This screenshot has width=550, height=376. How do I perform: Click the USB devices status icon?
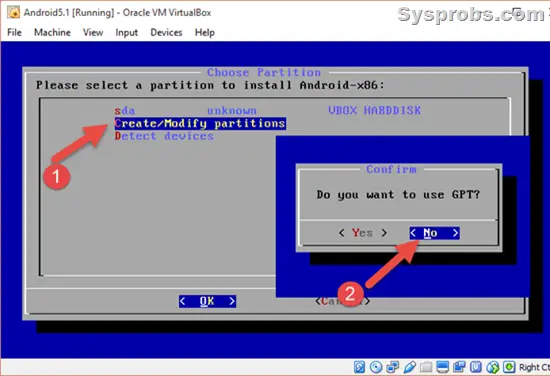(x=409, y=367)
